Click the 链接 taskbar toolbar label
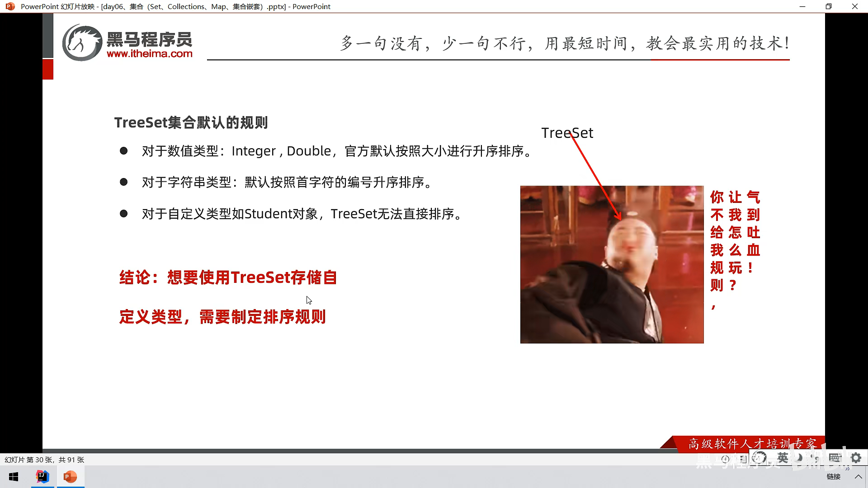 tap(833, 477)
